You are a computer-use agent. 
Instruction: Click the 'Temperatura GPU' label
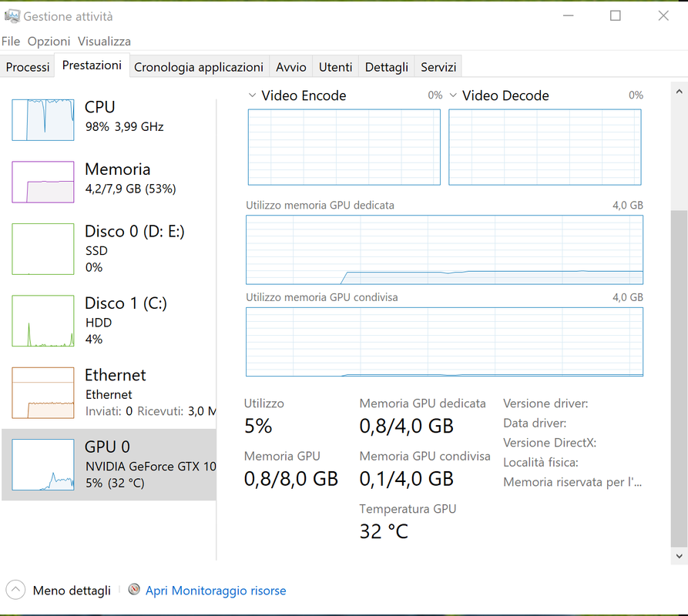(408, 509)
